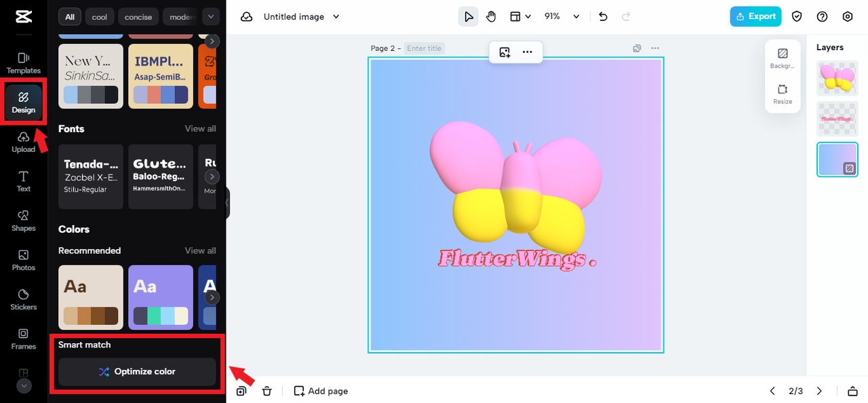The image size is (868, 403).
Task: Expand more sidebar tools with down chevron
Action: [x=24, y=385]
